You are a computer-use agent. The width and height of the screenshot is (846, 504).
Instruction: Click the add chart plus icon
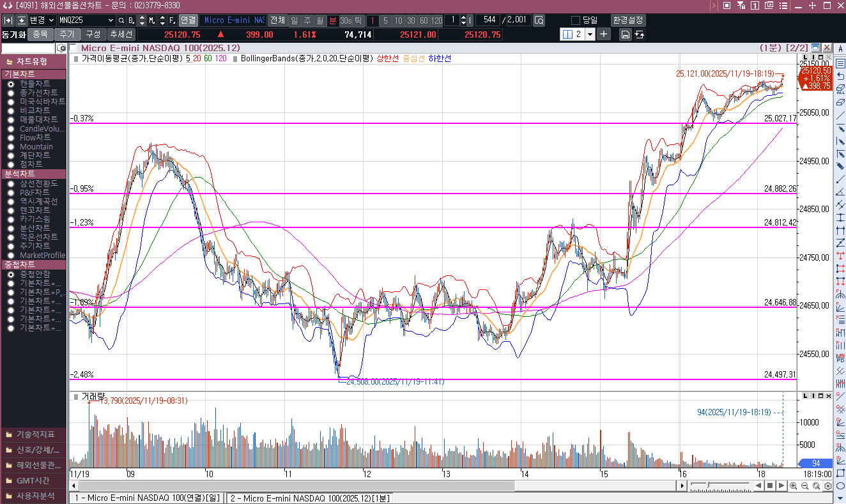pos(604,34)
